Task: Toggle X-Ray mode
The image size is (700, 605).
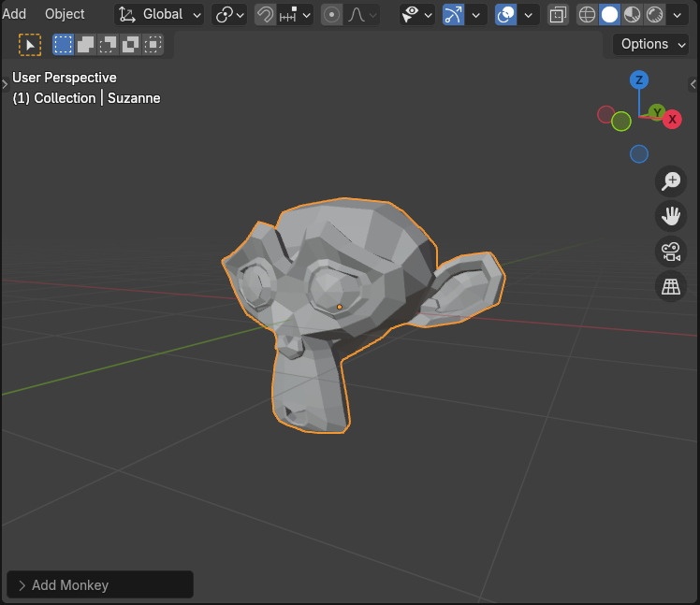Action: pos(558,15)
